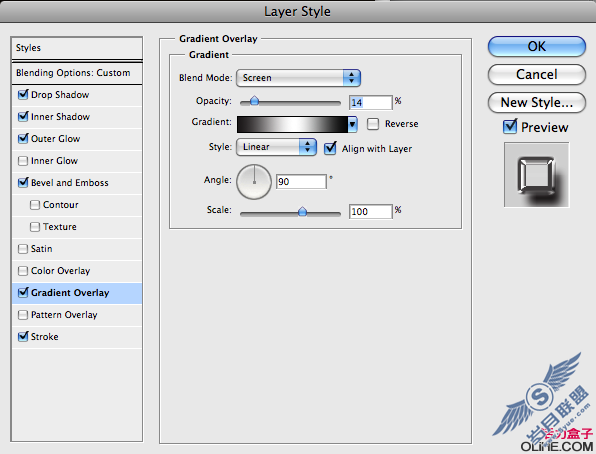Expand the gradient picker arrow

(352, 124)
